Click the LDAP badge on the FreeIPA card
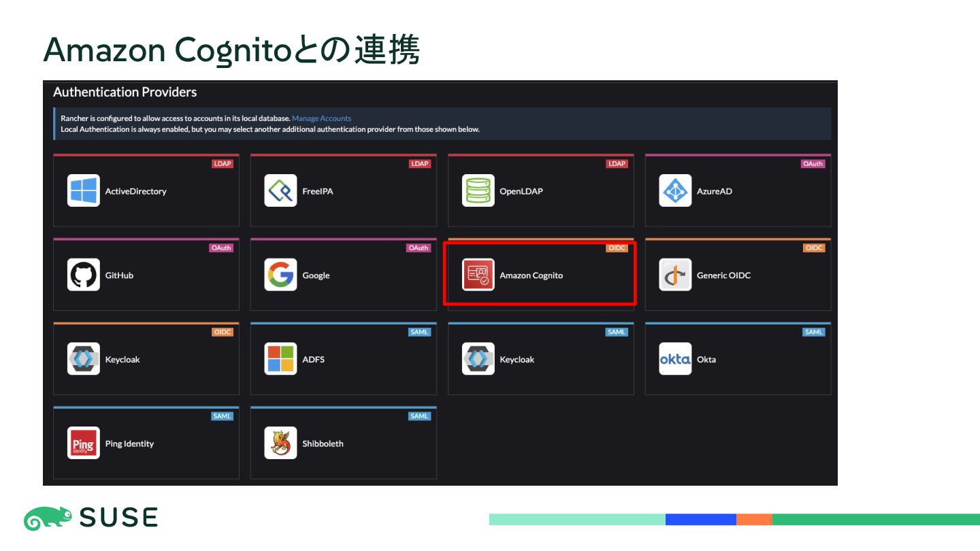The height and width of the screenshot is (551, 980). [x=419, y=163]
